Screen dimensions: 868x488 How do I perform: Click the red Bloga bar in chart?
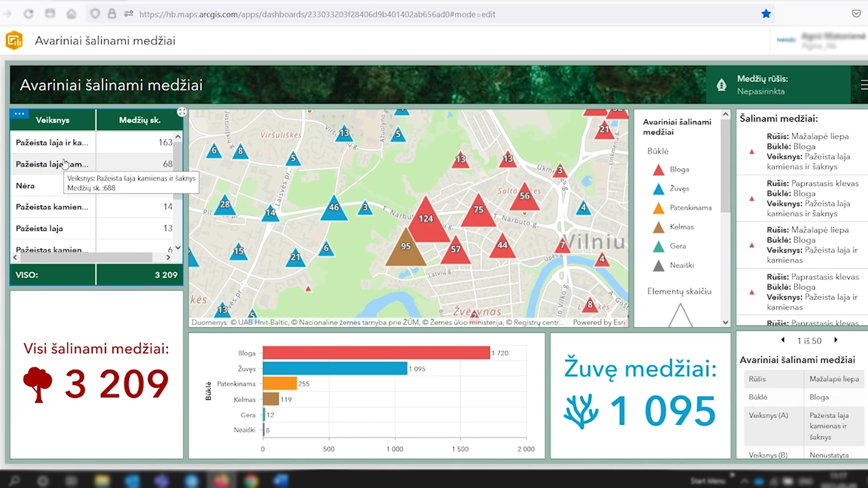coord(376,353)
